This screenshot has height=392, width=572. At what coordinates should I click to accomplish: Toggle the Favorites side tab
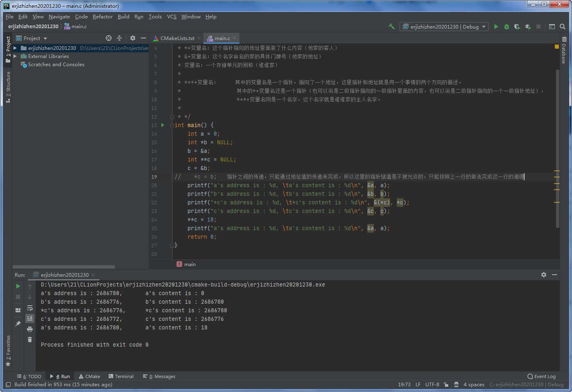tap(8, 351)
